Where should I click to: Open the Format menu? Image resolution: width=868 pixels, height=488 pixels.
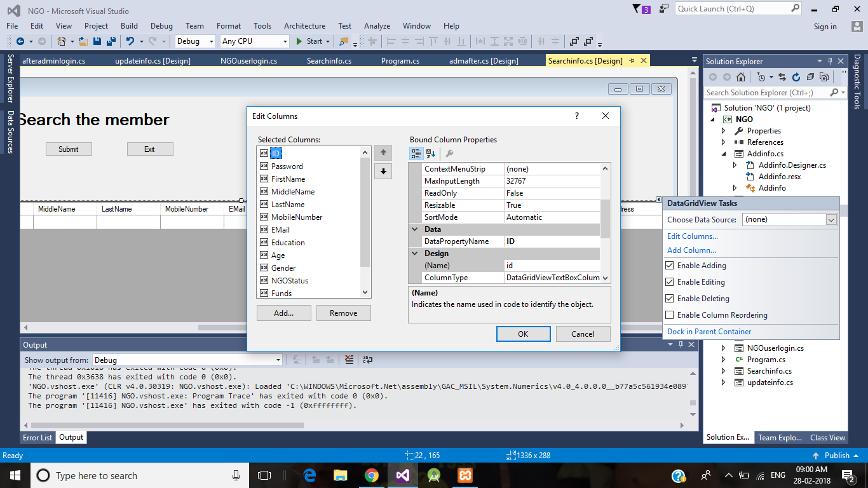(x=229, y=26)
